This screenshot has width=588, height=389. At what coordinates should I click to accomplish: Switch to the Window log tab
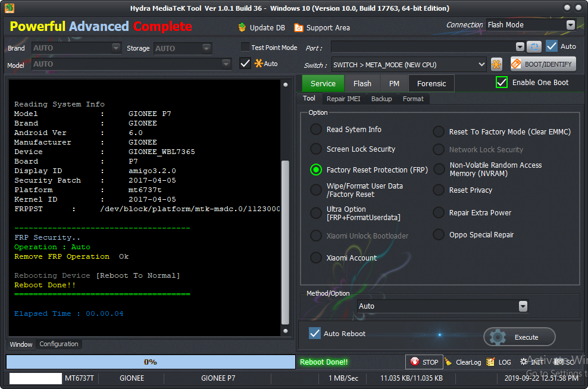[21, 344]
